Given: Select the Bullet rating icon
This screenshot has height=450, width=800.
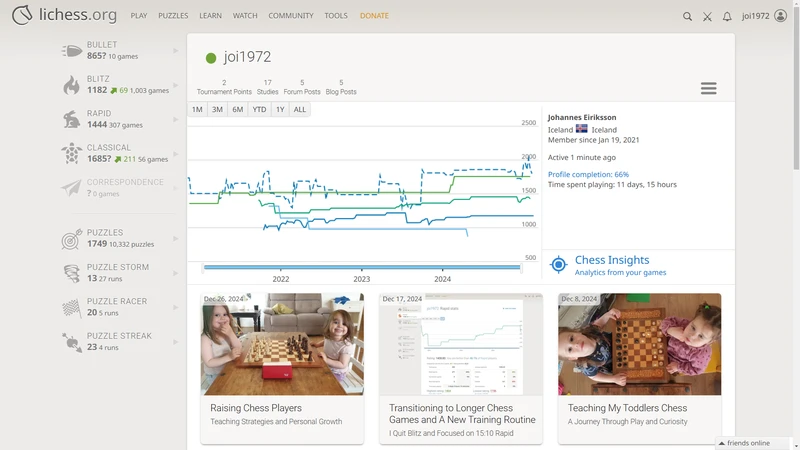Looking at the screenshot, I should [72, 51].
